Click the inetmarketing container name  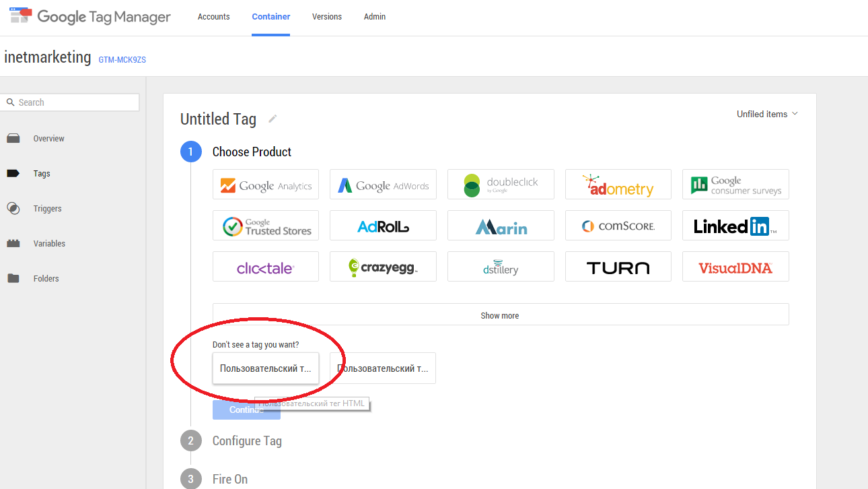tap(47, 57)
